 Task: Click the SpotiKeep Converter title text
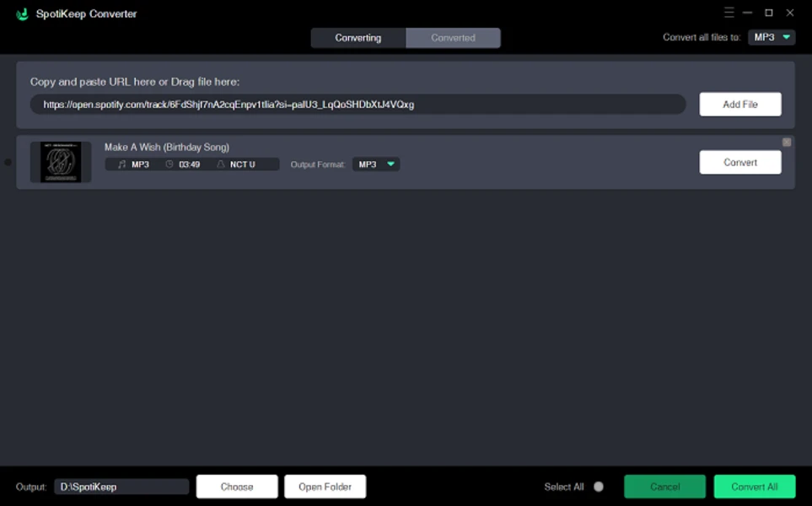point(87,14)
